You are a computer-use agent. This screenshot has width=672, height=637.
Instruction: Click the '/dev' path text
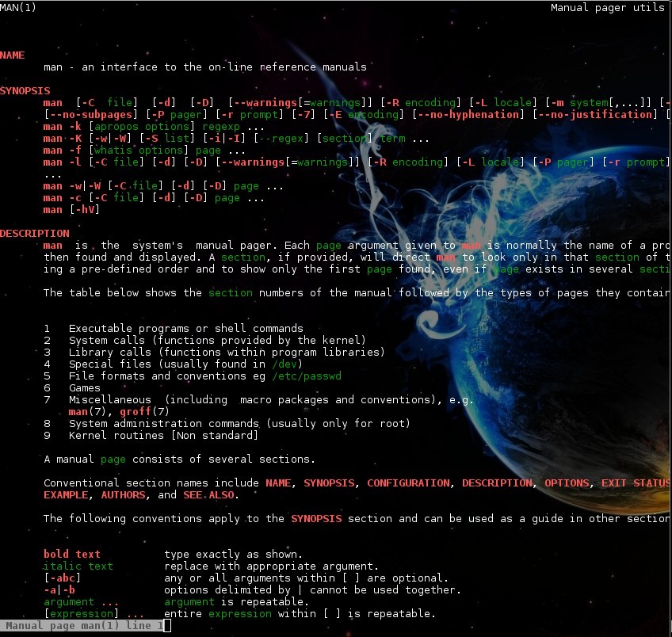point(284,364)
